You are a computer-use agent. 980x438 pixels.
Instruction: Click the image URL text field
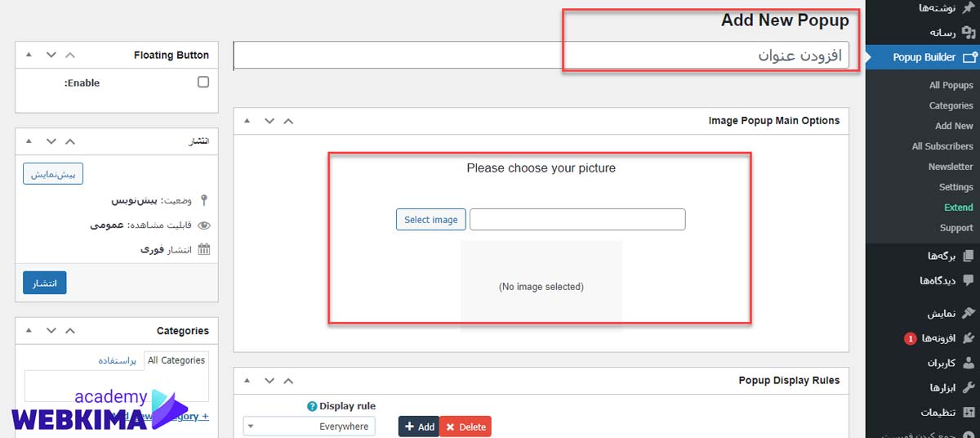coord(577,219)
